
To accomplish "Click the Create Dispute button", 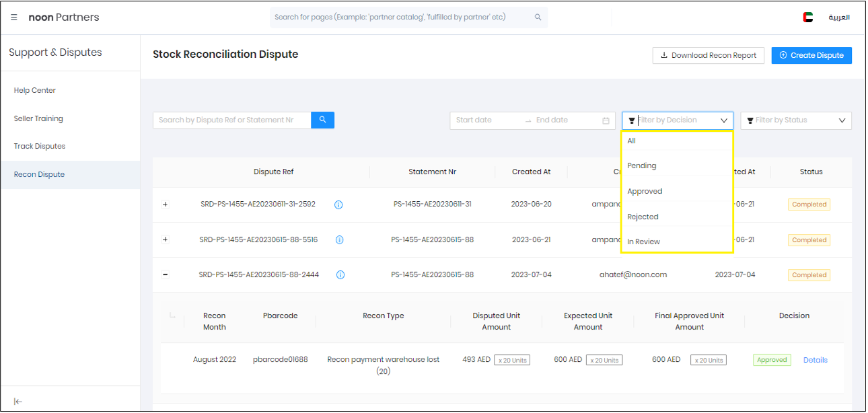I will coord(811,55).
